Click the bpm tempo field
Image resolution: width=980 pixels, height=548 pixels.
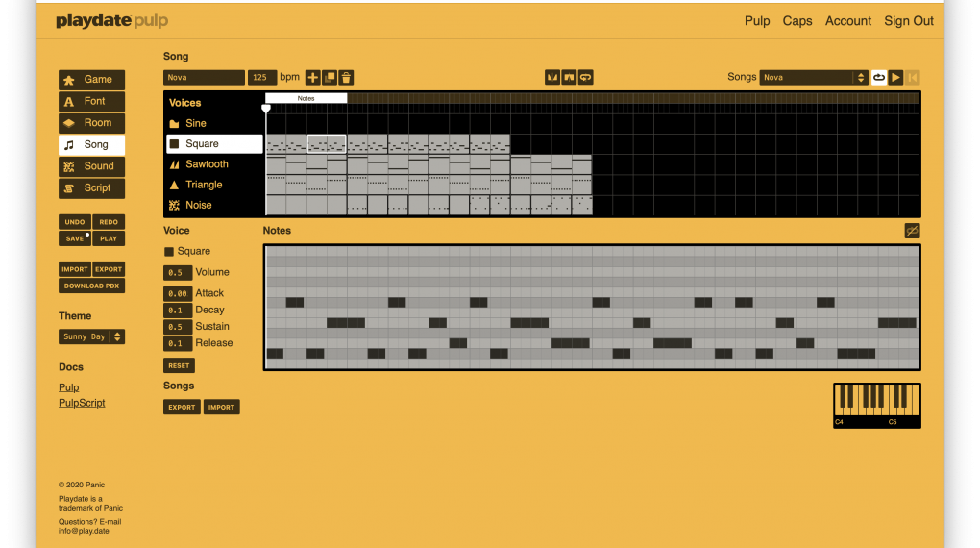261,78
